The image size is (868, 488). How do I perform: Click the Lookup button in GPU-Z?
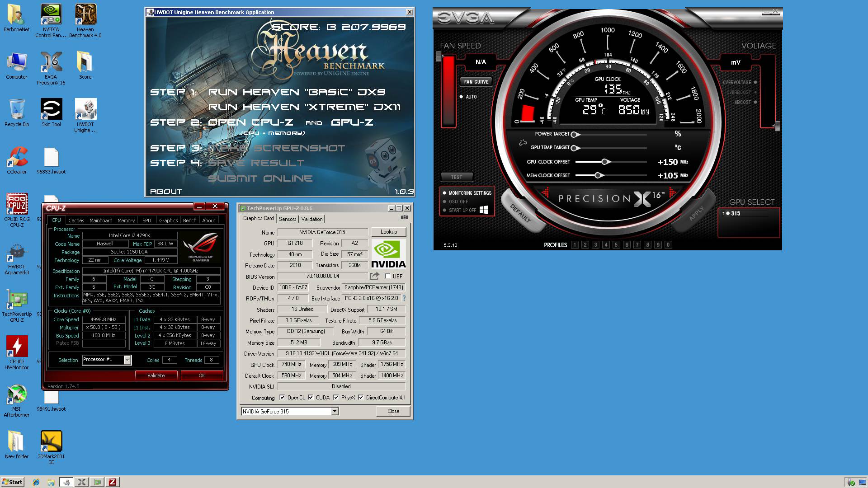point(389,232)
